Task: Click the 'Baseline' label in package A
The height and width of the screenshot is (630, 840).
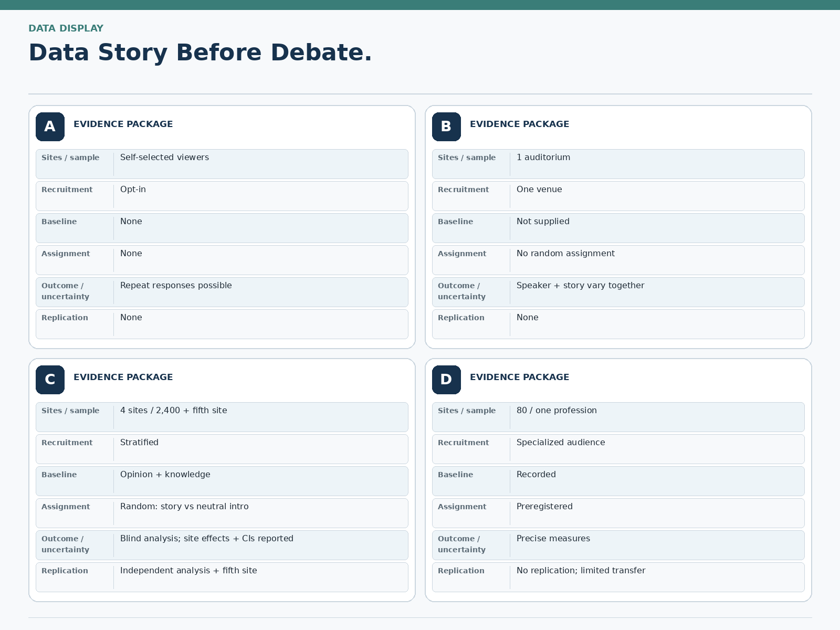Action: coord(59,222)
